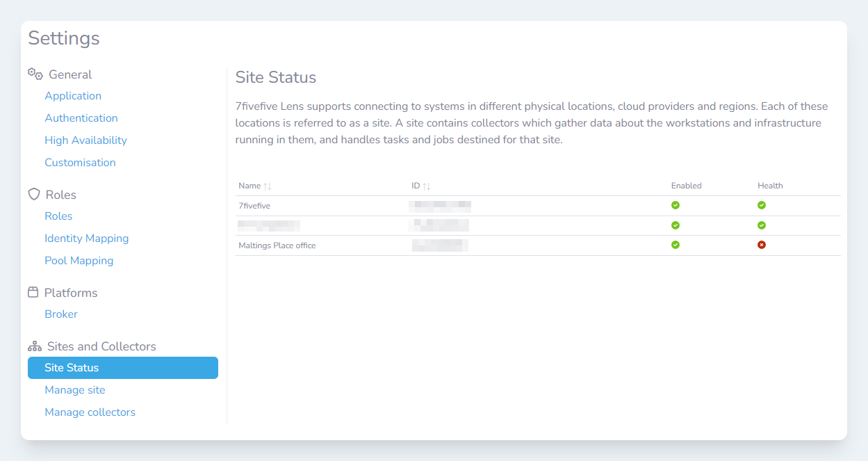868x461 pixels.
Task: Open the Manage collectors page
Action: click(x=90, y=412)
